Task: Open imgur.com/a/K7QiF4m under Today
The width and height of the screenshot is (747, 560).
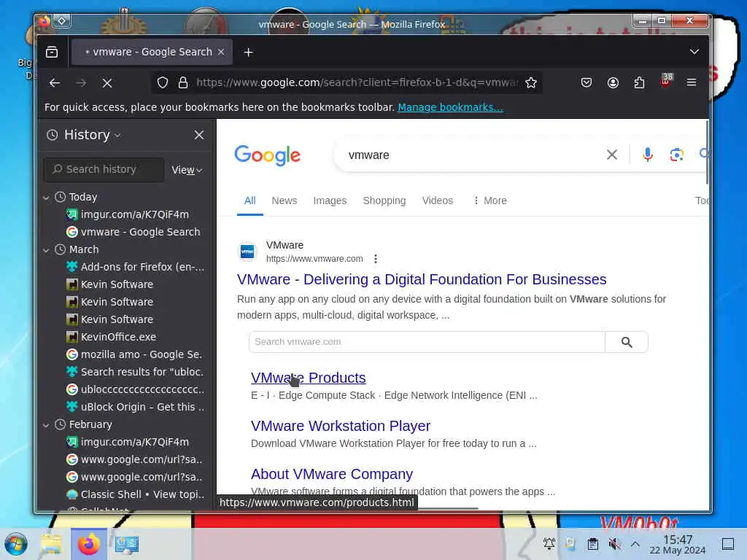Action: point(135,215)
